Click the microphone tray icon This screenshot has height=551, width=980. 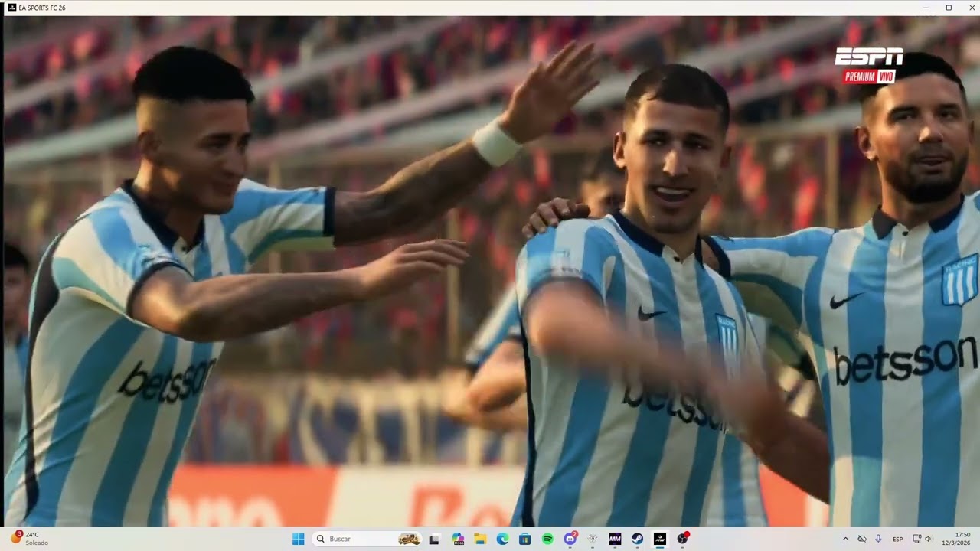pyautogui.click(x=878, y=539)
